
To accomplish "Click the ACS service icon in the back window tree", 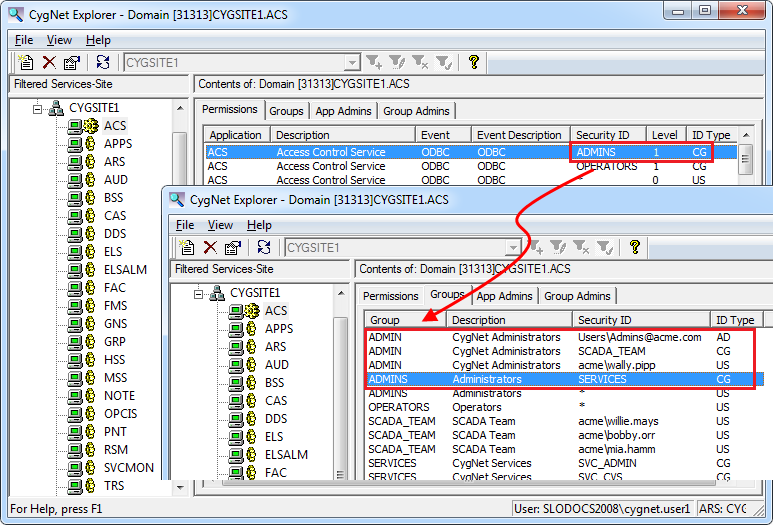I will (x=83, y=126).
